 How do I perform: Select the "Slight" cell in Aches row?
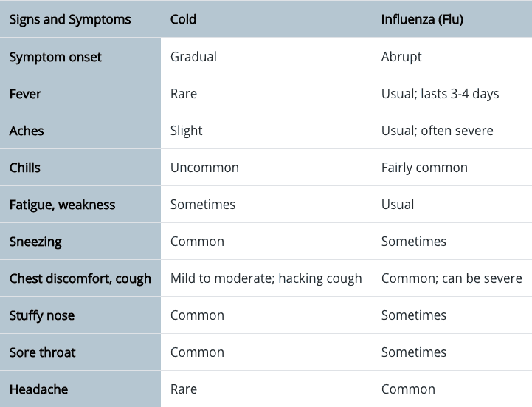[x=186, y=131]
